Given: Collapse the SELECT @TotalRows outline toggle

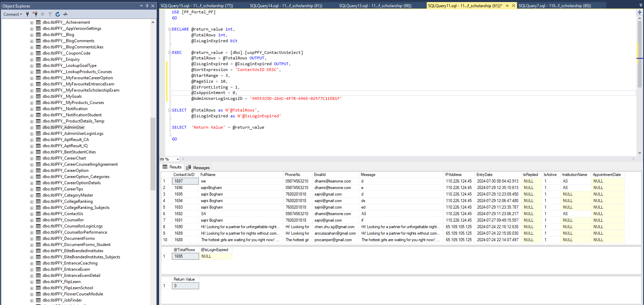Looking at the screenshot, I should coord(170,110).
